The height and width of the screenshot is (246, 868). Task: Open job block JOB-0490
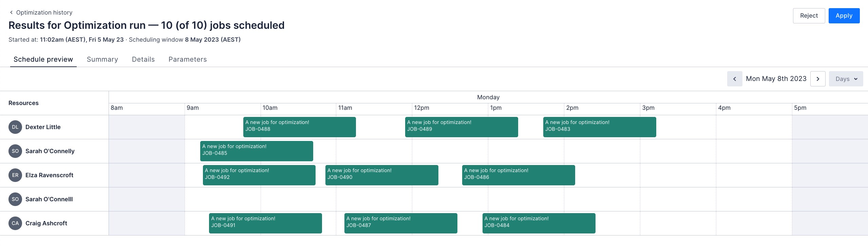pos(382,175)
